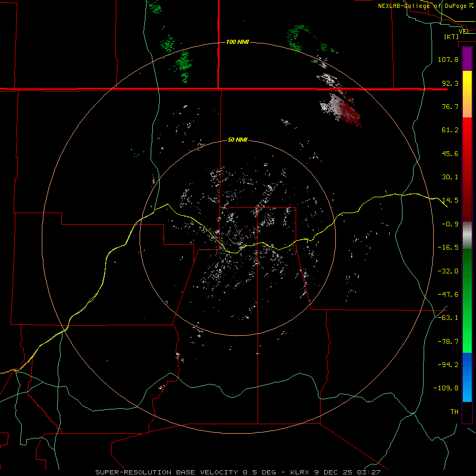Click the 92.3 legend value
Viewport: 476px width, 476px height.
[450, 83]
